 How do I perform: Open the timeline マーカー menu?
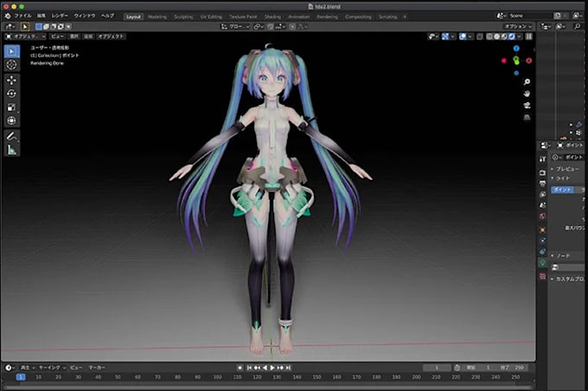(x=96, y=368)
